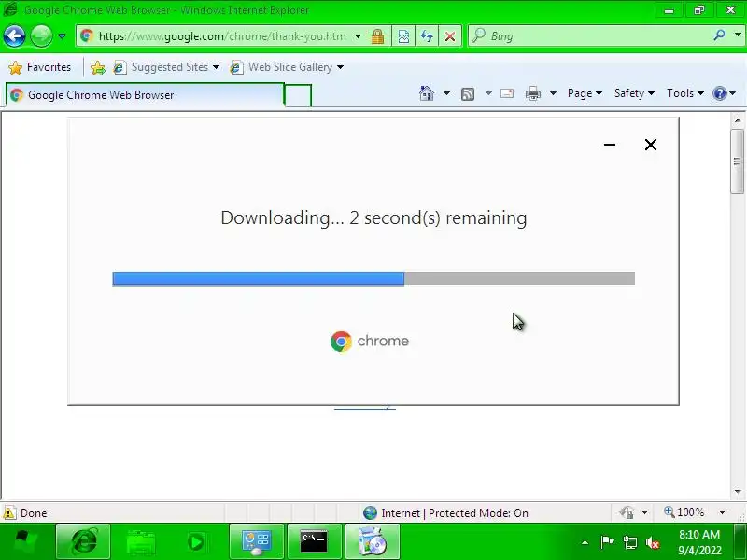Click Internet Protected Mode status text

[455, 512]
